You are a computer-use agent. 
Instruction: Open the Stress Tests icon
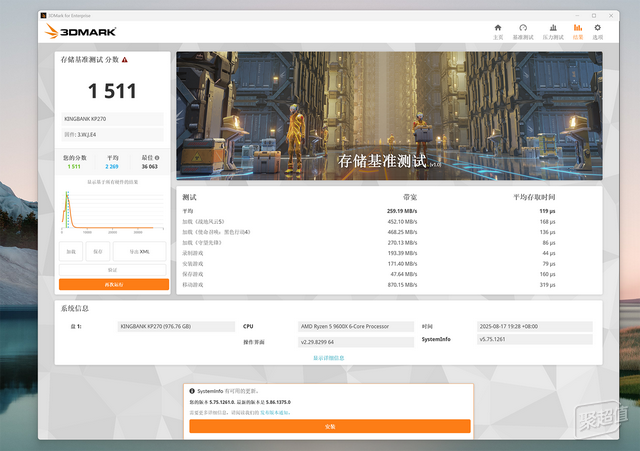point(553,28)
